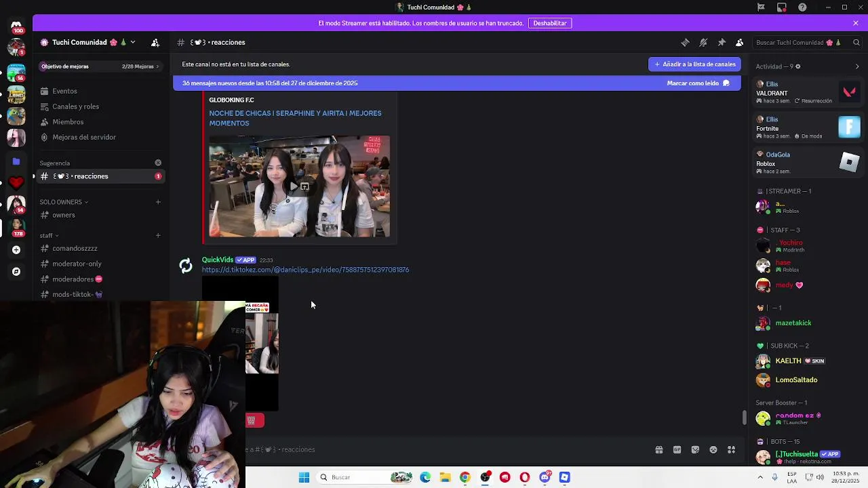Add channel to SOLO OWNERS category
The image size is (868, 488).
tap(158, 202)
